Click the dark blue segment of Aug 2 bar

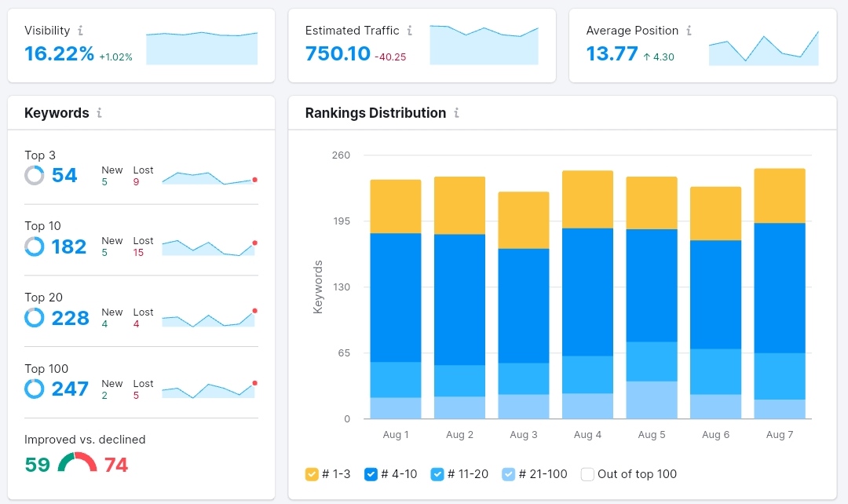(459, 300)
